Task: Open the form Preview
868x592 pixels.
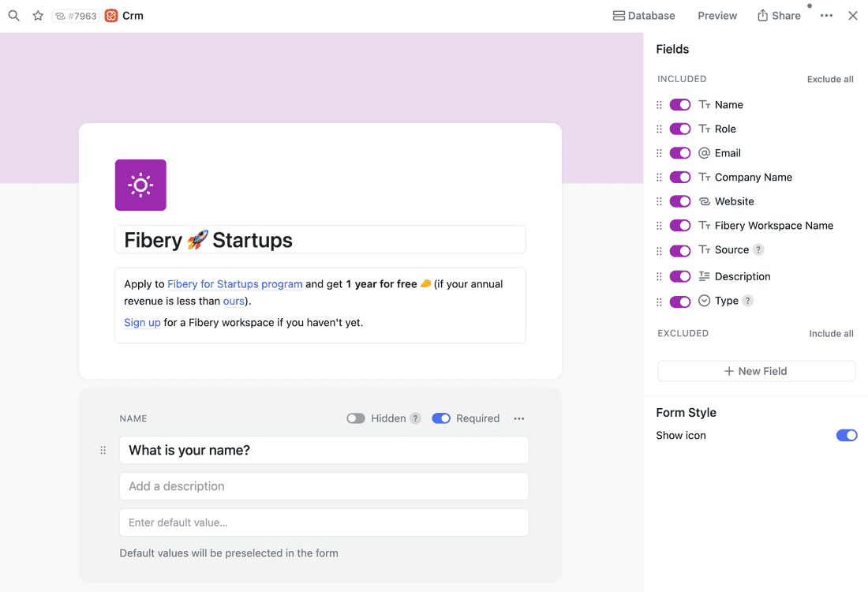Action: (716, 15)
